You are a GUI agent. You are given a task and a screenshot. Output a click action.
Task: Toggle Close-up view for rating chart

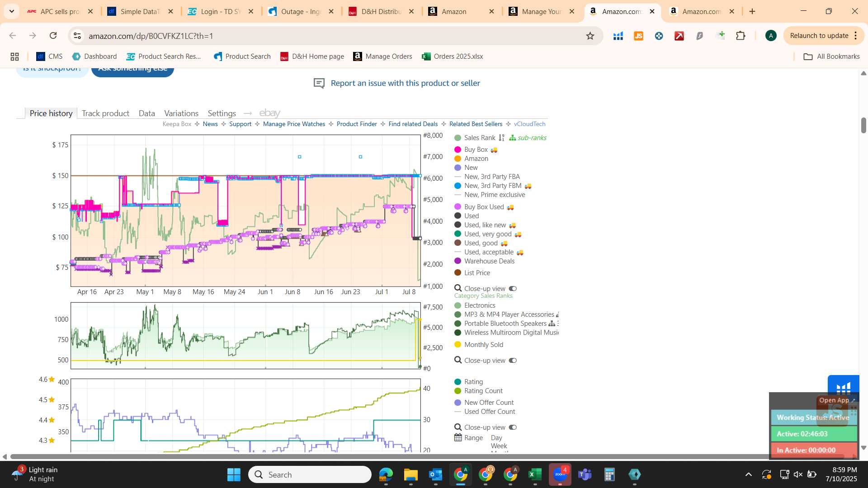point(513,427)
